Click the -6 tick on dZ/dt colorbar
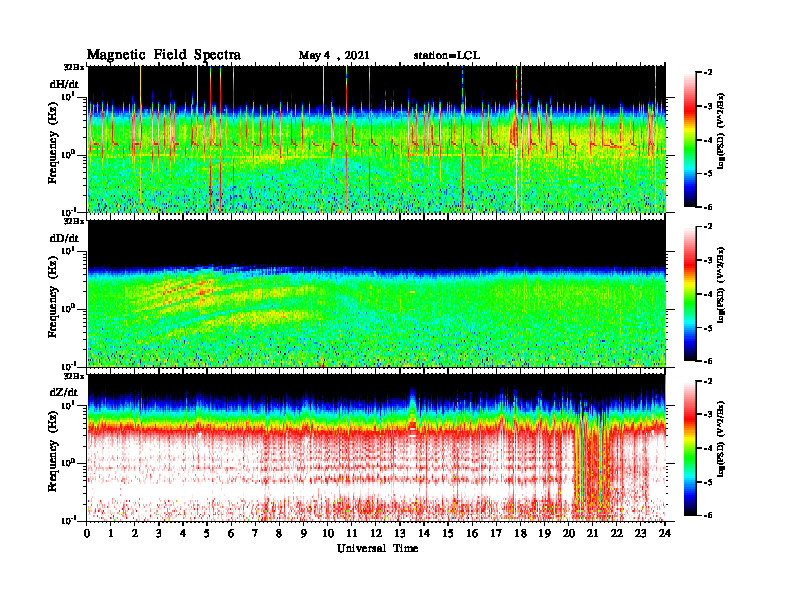792x612 pixels. pos(709,515)
